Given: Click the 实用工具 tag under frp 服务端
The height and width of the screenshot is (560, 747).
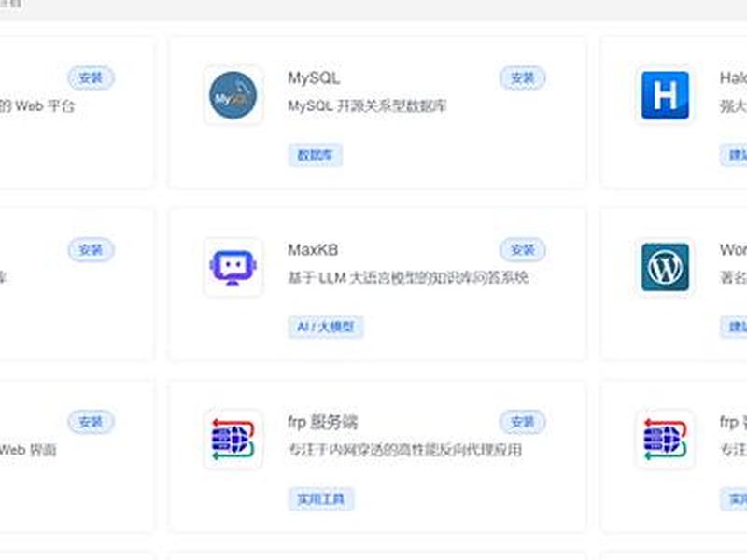Looking at the screenshot, I should pyautogui.click(x=320, y=499).
